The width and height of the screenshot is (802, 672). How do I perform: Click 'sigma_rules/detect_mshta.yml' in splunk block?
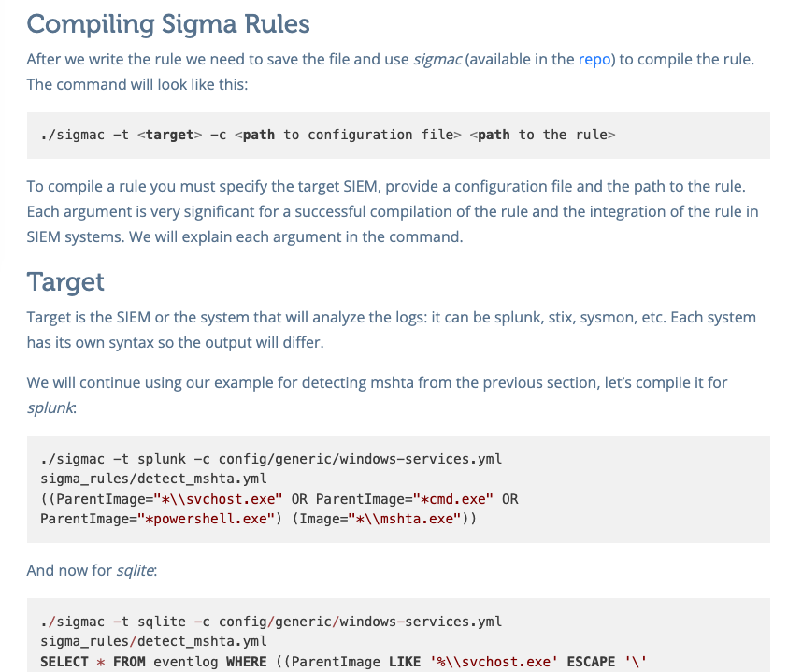(x=153, y=479)
